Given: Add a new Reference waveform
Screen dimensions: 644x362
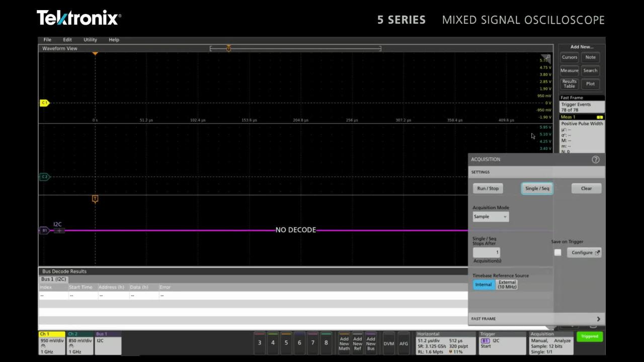Looking at the screenshot, I should (x=357, y=342).
